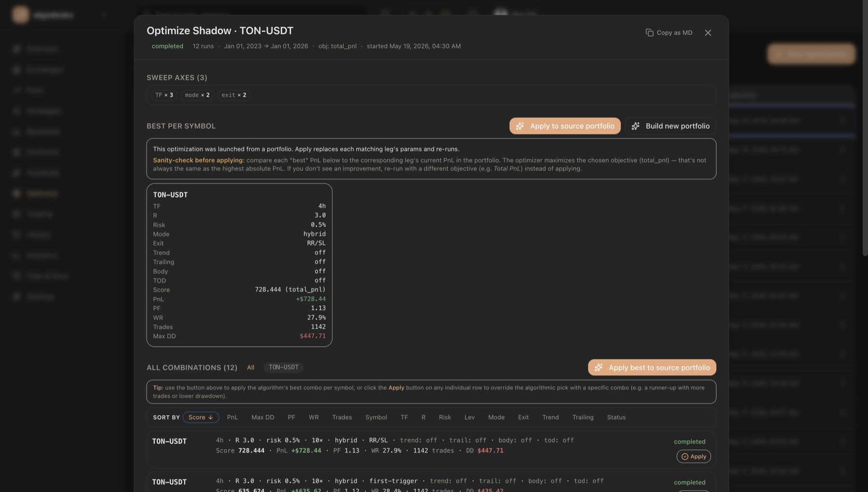Sort combinations by Status
Image resolution: width=868 pixels, height=492 pixels.
tap(616, 417)
